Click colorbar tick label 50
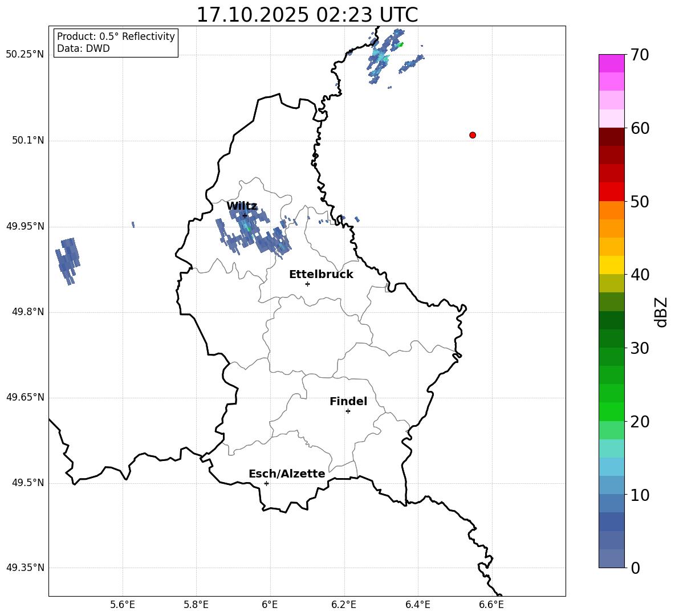 pyautogui.click(x=640, y=201)
